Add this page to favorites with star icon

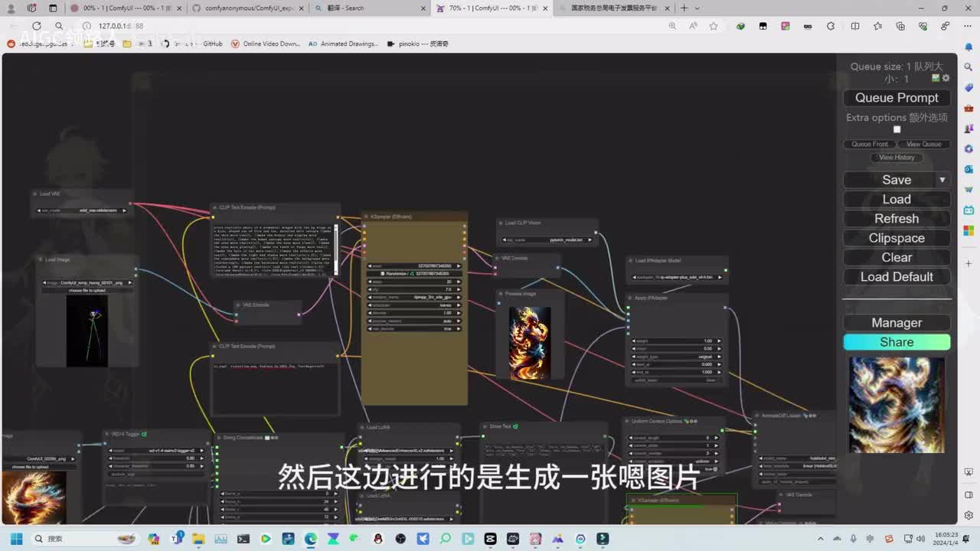[714, 26]
